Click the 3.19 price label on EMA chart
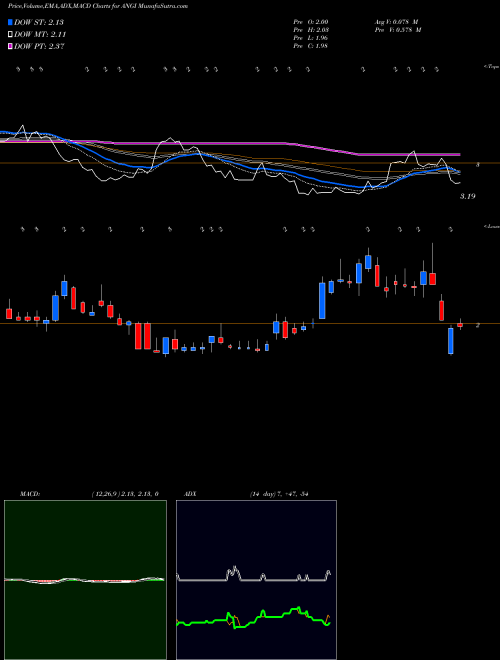Viewport: 500px width, 660px height. pos(467,196)
